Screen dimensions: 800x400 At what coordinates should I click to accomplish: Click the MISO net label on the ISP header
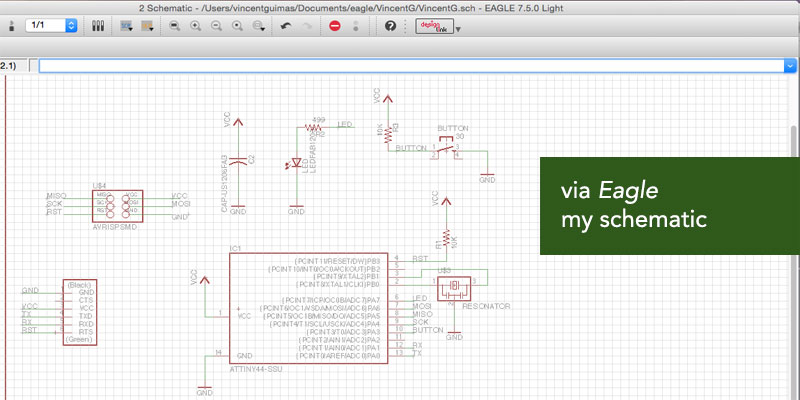[56, 196]
